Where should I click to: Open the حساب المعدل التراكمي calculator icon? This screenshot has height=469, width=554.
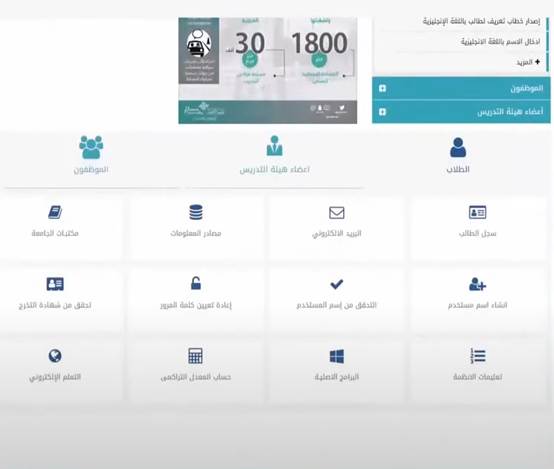pos(196,356)
